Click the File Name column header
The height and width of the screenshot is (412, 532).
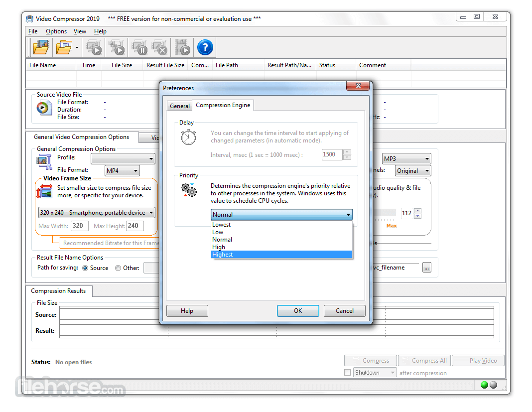click(51, 65)
